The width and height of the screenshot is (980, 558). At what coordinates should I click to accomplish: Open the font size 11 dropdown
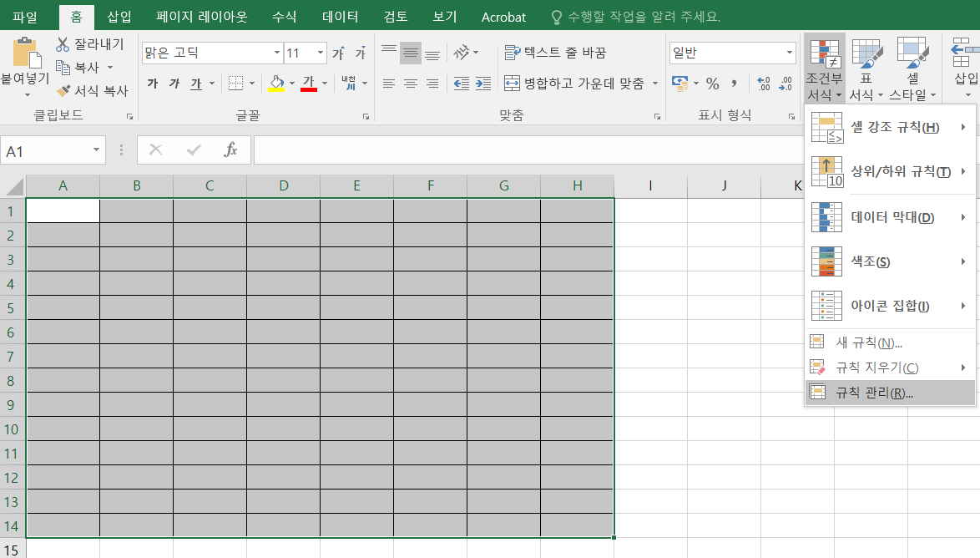tap(317, 53)
